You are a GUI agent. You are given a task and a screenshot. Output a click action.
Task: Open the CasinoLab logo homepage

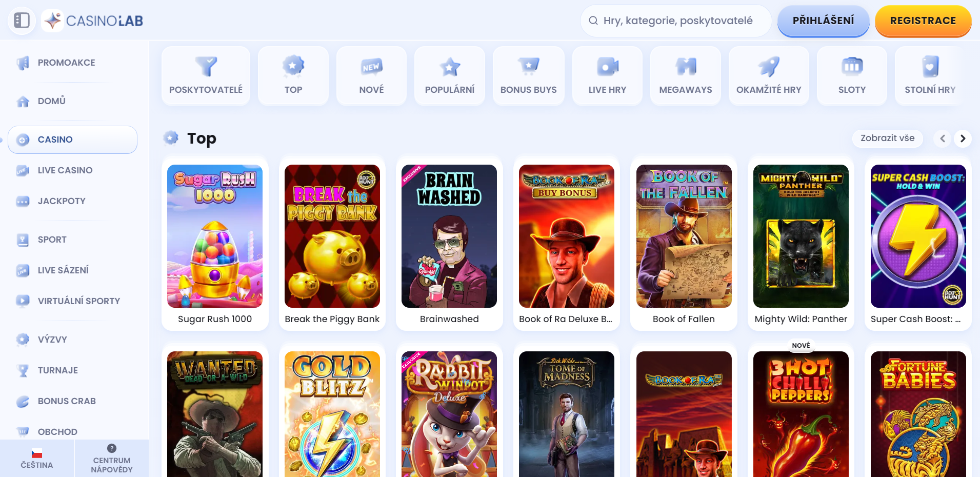[93, 21]
